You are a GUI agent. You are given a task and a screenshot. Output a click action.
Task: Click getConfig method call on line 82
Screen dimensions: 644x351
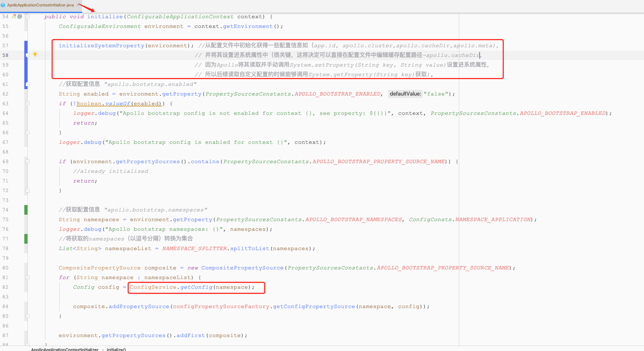pyautogui.click(x=196, y=287)
